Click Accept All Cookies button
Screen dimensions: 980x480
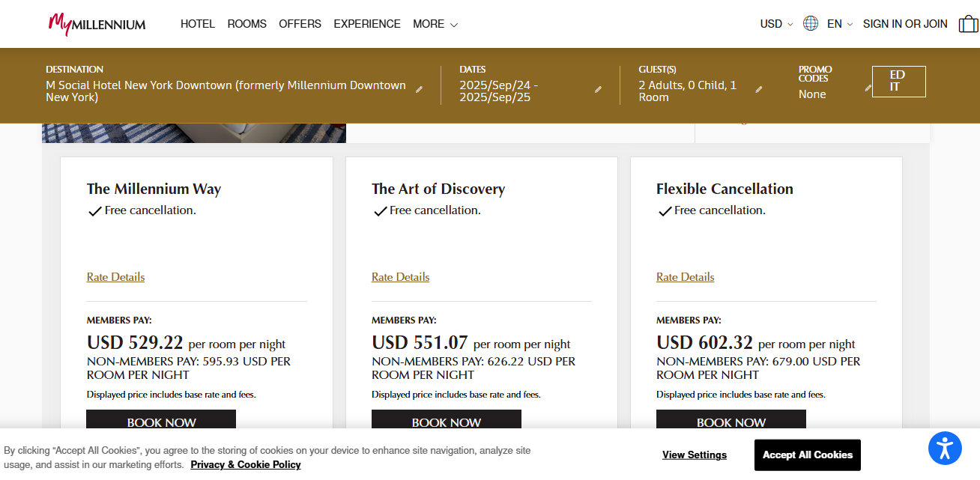pos(807,455)
